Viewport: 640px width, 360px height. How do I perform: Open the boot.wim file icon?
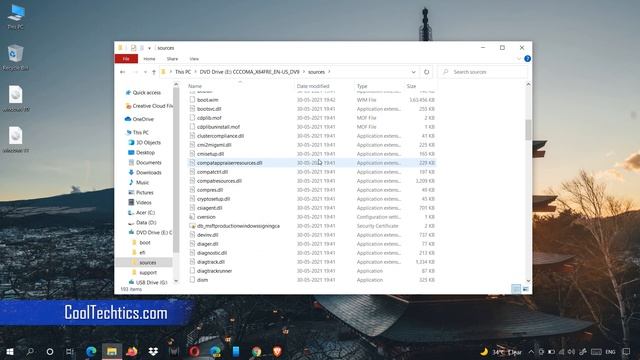(192, 100)
